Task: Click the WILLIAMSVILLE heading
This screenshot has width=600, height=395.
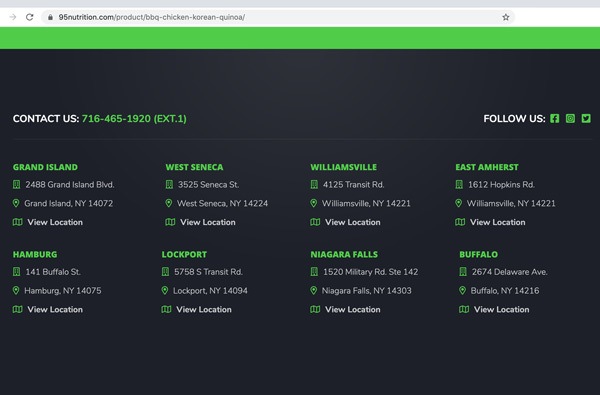Action: coord(344,167)
